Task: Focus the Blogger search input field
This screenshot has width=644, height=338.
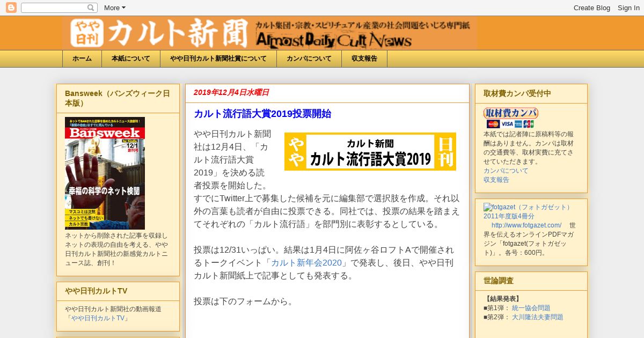Action: pyautogui.click(x=54, y=8)
